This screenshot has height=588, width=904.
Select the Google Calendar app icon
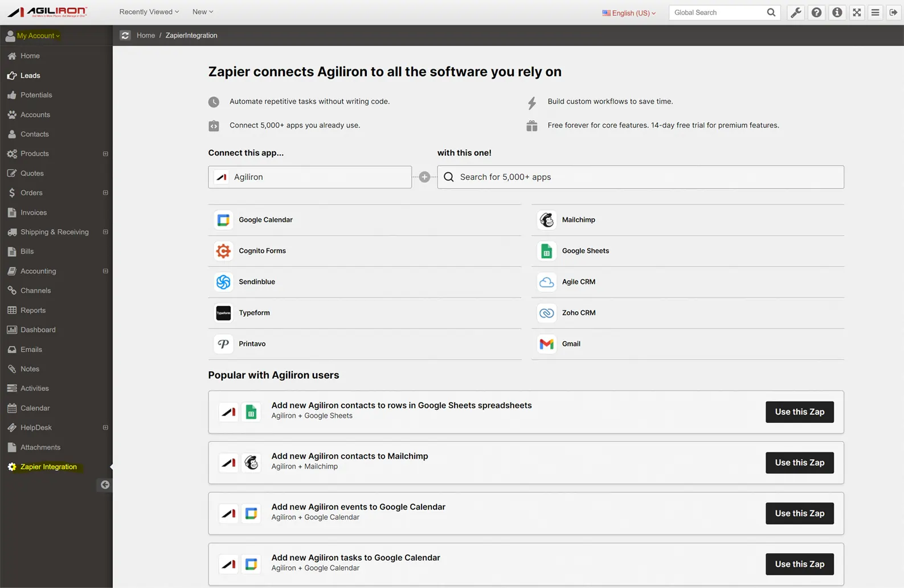(223, 220)
